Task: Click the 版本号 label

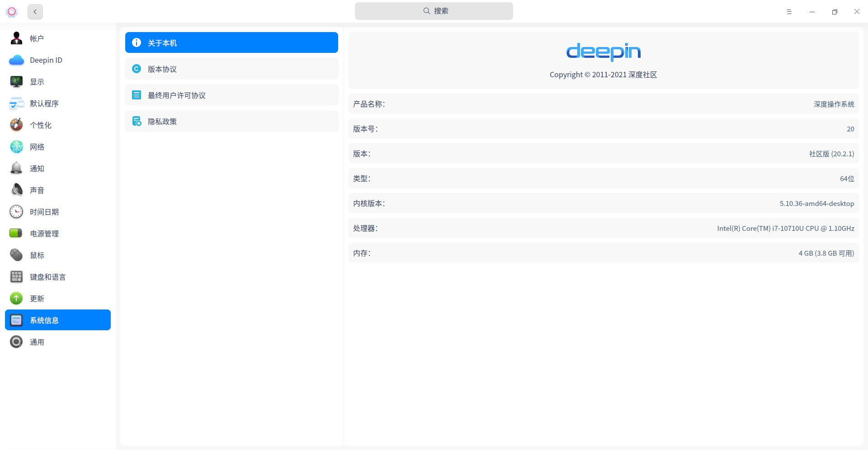Action: click(x=365, y=129)
